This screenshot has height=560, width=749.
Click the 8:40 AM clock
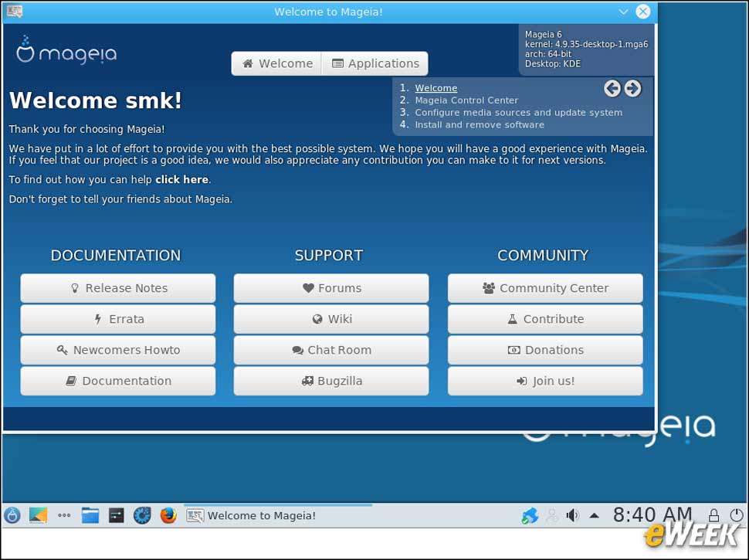pos(652,514)
